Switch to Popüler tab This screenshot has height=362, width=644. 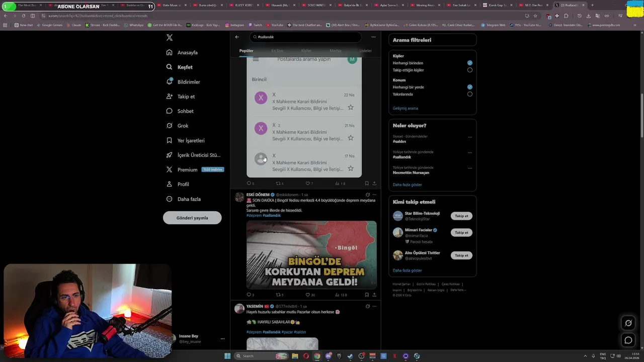246,51
